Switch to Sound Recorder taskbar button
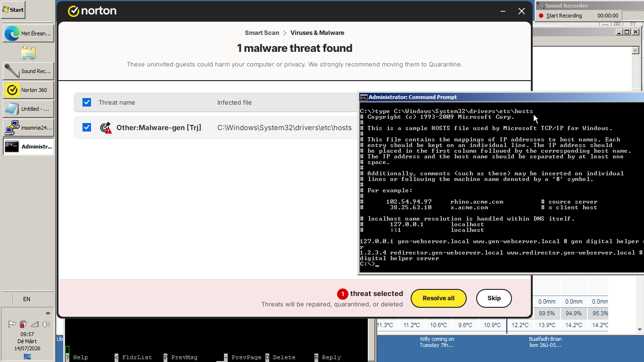 coord(28,71)
